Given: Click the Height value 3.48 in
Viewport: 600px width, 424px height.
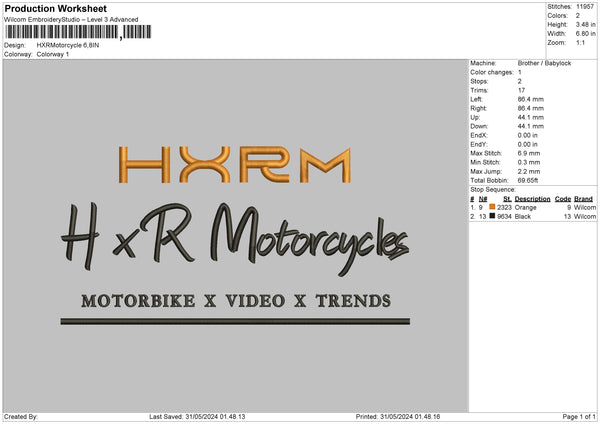Looking at the screenshot, I should tap(586, 24).
